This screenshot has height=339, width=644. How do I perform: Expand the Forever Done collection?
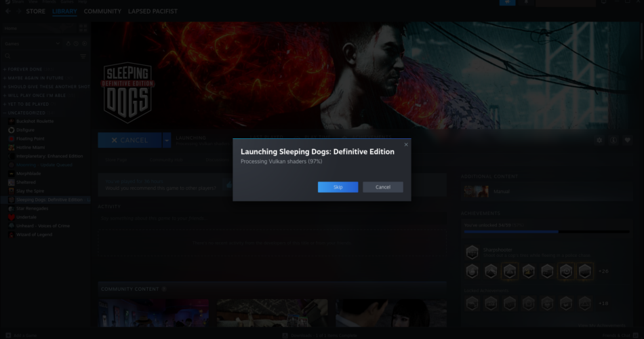5,69
